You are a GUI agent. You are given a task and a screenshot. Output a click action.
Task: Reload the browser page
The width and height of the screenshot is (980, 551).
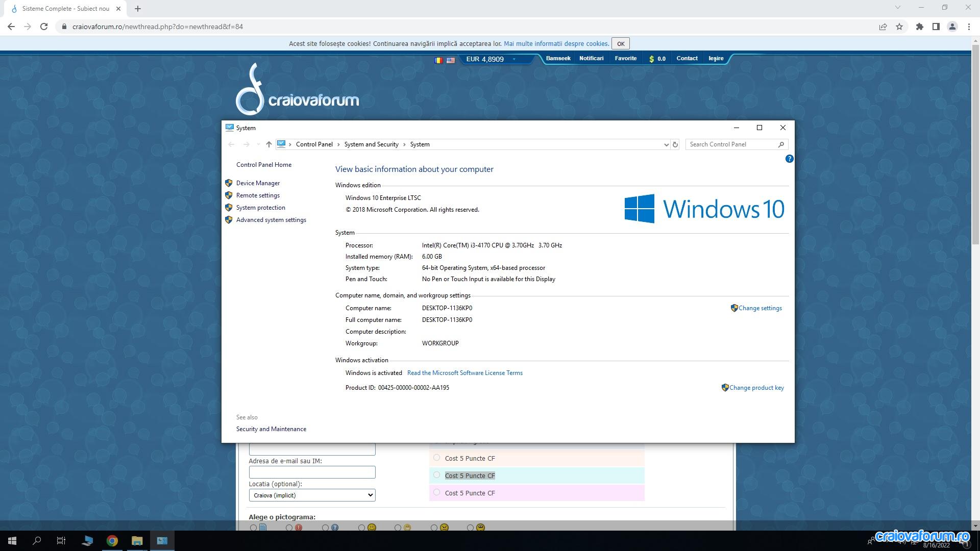coord(44,27)
